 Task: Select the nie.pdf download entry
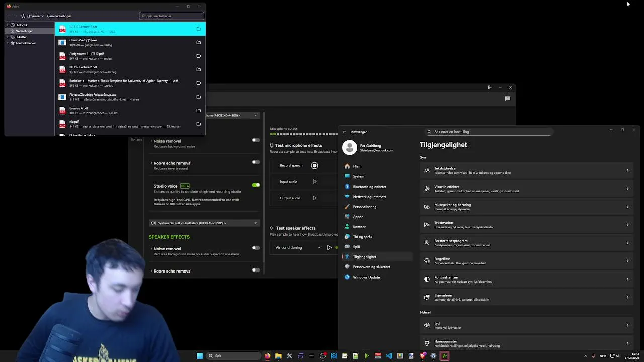(x=130, y=124)
